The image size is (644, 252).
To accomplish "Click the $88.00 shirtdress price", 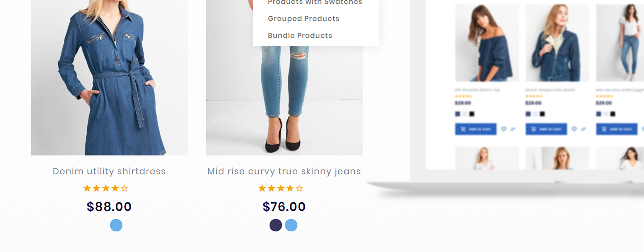I will (109, 207).
